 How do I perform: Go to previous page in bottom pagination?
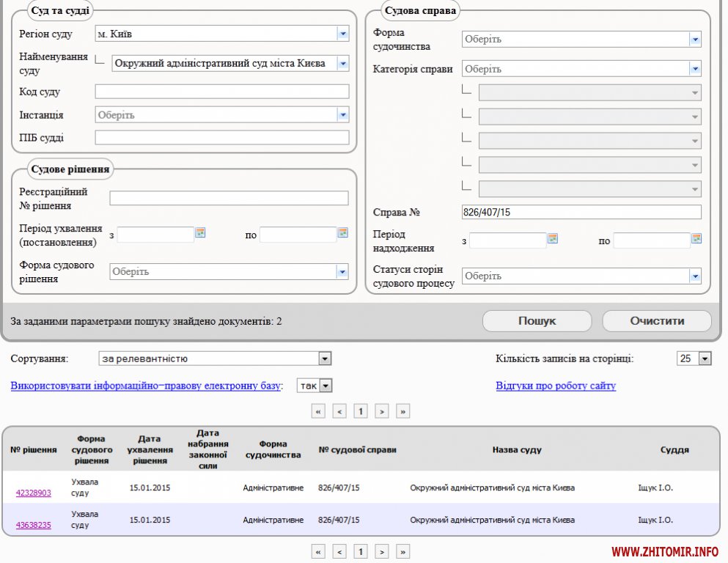[339, 551]
